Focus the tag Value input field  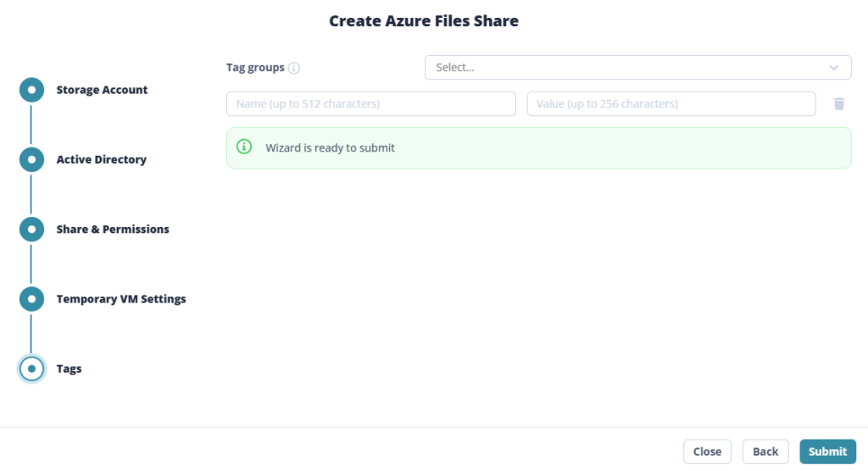pos(671,104)
